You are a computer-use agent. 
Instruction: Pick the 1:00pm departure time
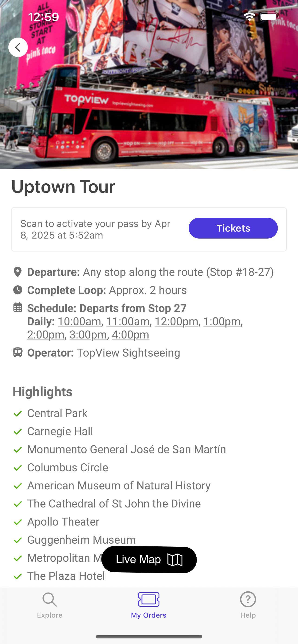point(222,322)
